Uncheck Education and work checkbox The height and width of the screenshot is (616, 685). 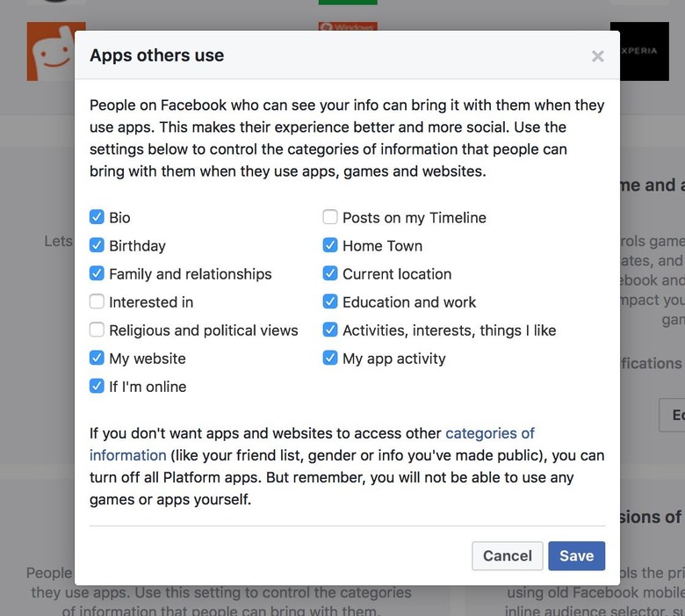pyautogui.click(x=330, y=302)
